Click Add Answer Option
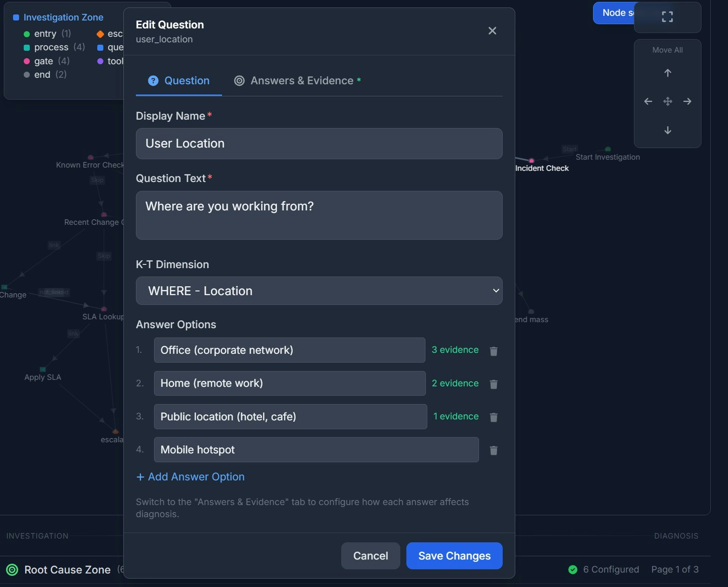Viewport: 728px width, 587px height. point(190,477)
